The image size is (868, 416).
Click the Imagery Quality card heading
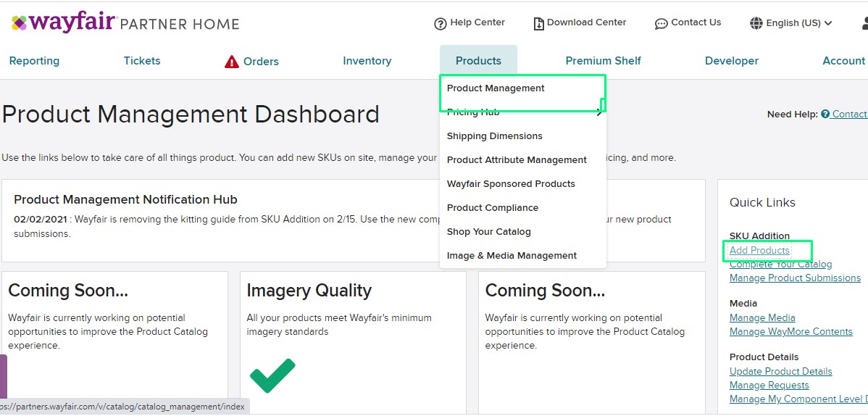[x=309, y=291]
